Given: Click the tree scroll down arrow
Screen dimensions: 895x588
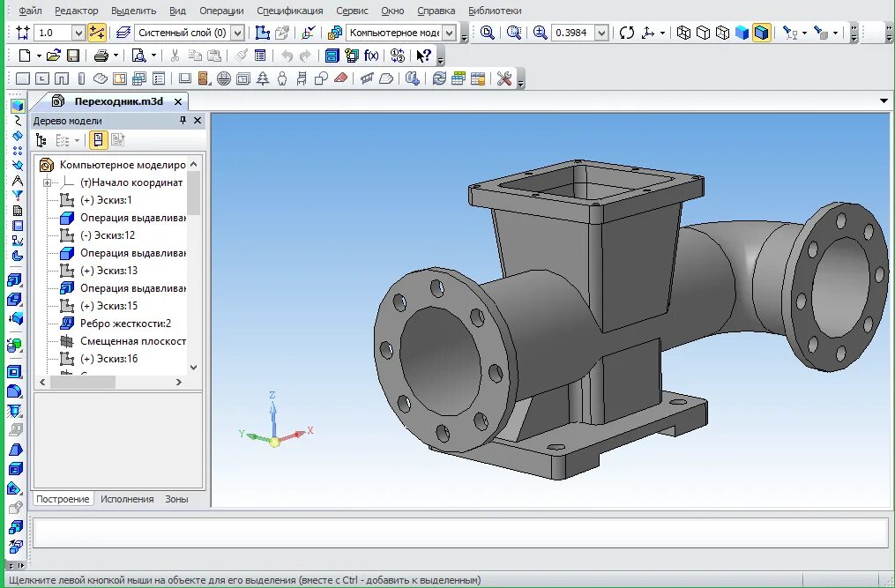Looking at the screenshot, I should pos(193,367).
